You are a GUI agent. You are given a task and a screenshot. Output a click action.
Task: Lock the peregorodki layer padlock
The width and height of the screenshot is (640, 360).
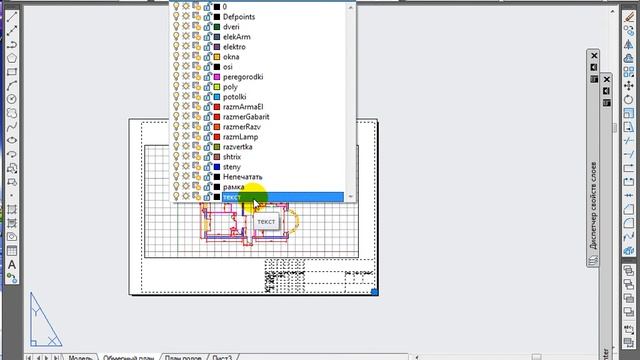[x=207, y=77]
